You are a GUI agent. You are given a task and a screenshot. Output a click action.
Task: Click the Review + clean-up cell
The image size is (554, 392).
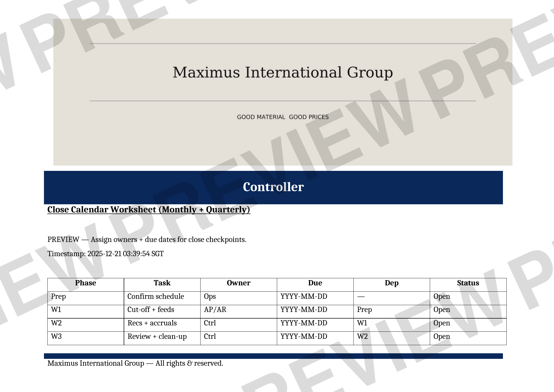click(157, 337)
